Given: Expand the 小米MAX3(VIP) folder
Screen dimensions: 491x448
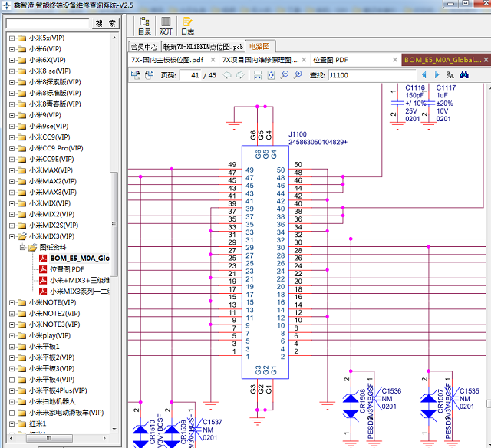Looking at the screenshot, I should pos(12,193).
